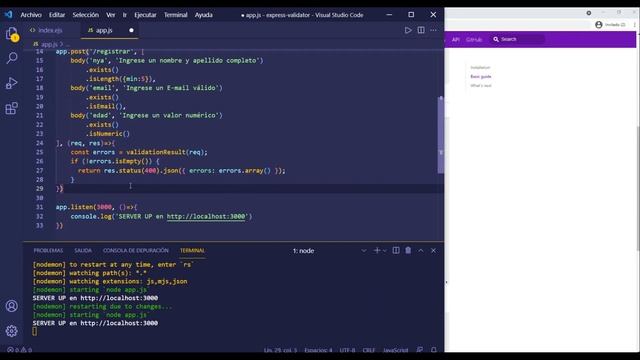Click the terminal cursor prompt line
Screen dimensions: 640x360
(x=35, y=331)
